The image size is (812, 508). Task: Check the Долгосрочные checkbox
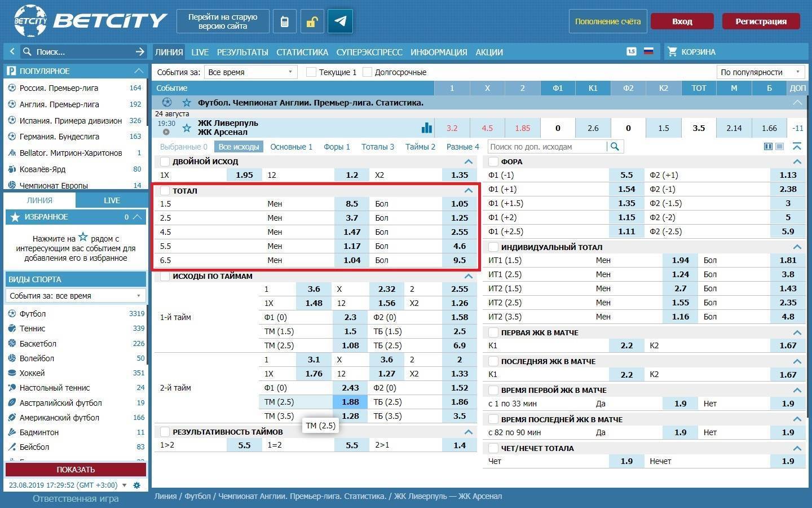367,72
